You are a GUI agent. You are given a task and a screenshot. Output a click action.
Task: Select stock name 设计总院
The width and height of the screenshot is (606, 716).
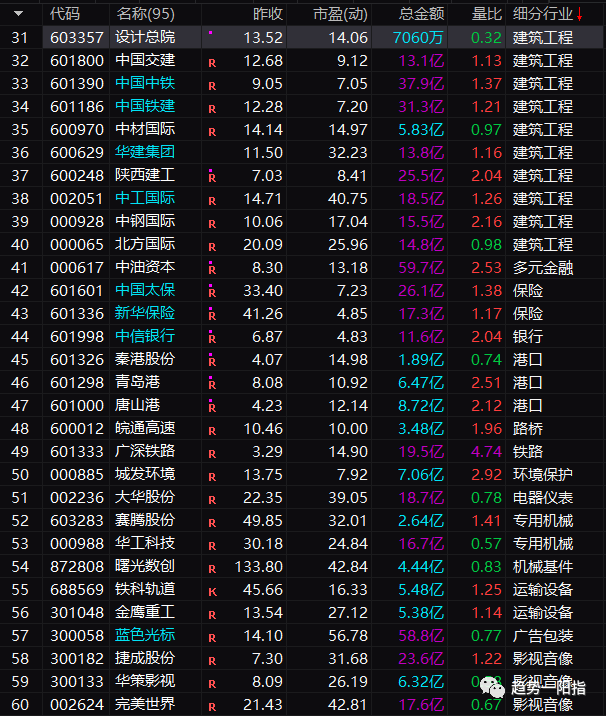point(145,37)
